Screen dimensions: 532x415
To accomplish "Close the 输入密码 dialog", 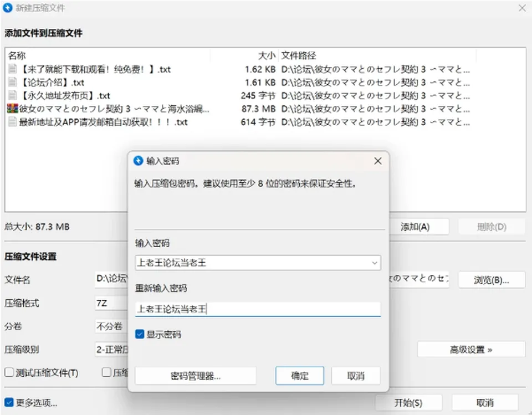I will click(377, 161).
